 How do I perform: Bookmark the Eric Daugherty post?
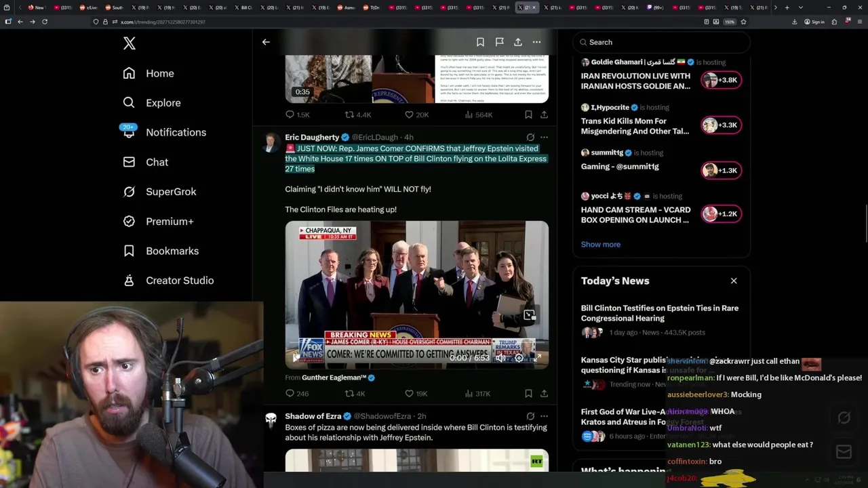pos(528,394)
